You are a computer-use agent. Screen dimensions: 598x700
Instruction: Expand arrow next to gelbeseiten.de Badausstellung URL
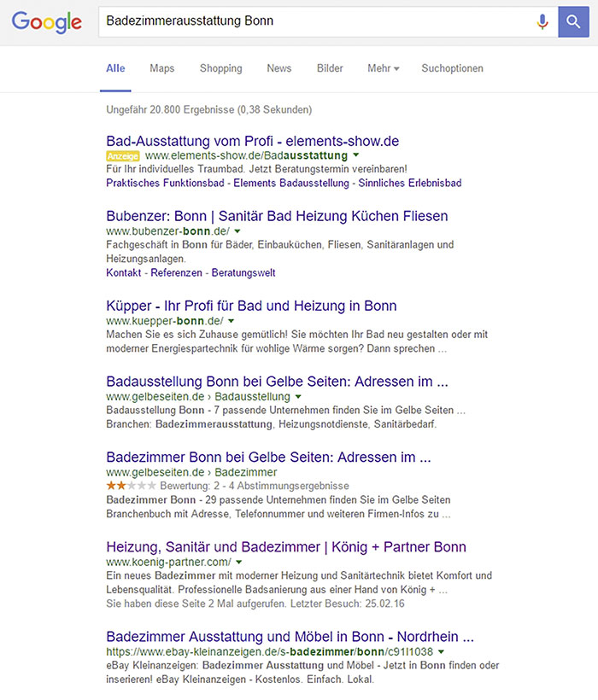point(298,396)
